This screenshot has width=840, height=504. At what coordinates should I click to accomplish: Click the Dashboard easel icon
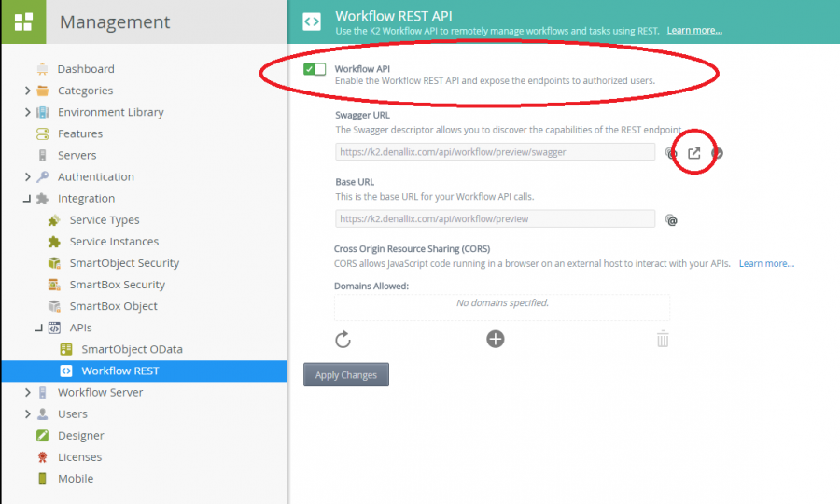click(42, 69)
